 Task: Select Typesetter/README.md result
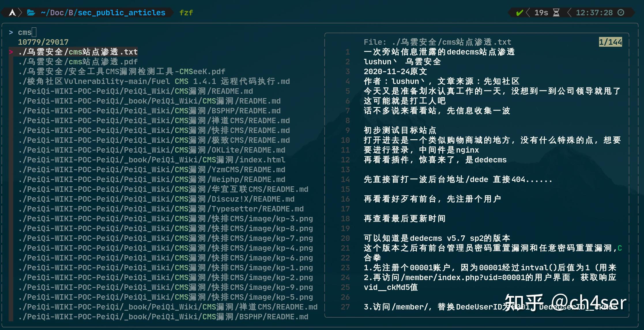tap(161, 209)
